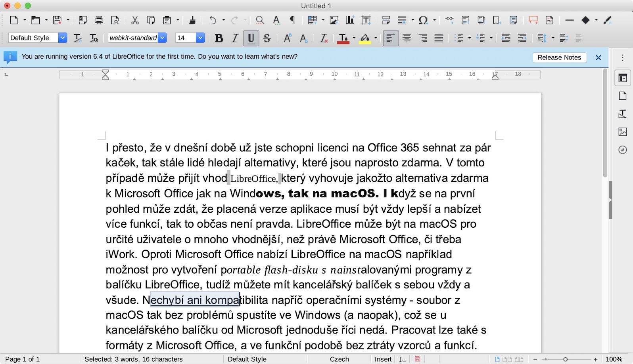633x364 pixels.
Task: Activate Clone Formatting paintbrush
Action: click(x=192, y=20)
